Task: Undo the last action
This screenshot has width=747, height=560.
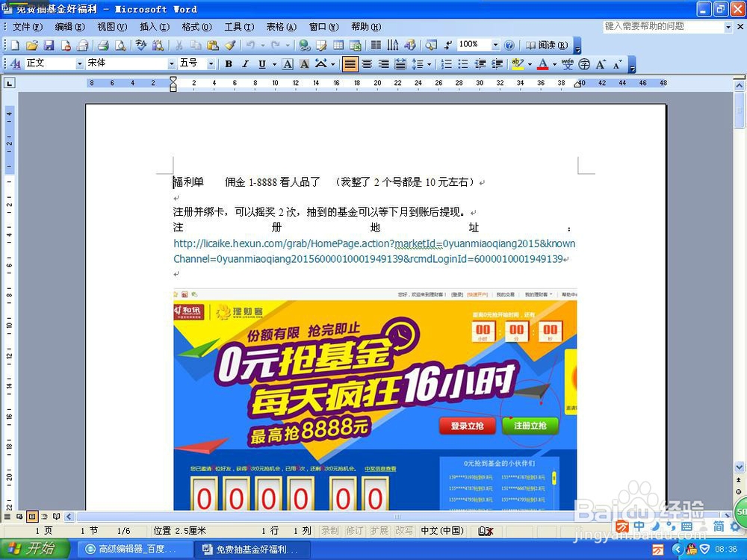Action: [250, 46]
